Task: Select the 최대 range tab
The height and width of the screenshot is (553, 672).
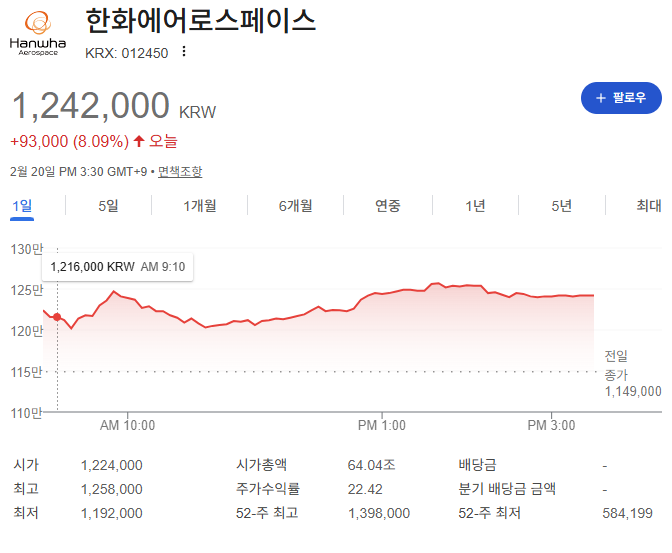Action: [649, 206]
